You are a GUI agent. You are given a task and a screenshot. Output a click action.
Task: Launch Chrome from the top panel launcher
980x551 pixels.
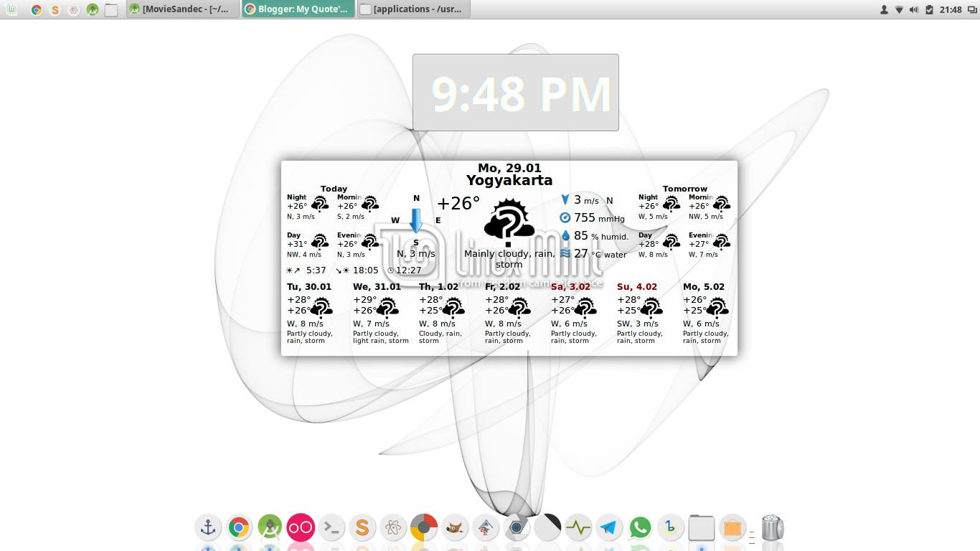pyautogui.click(x=37, y=10)
